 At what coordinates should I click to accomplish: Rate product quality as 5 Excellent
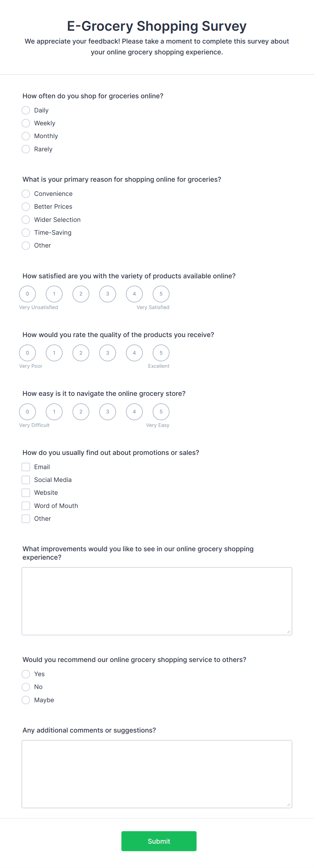(161, 353)
